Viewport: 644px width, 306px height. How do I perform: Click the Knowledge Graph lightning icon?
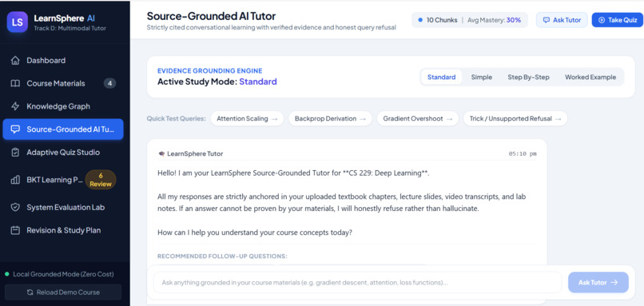coord(15,106)
